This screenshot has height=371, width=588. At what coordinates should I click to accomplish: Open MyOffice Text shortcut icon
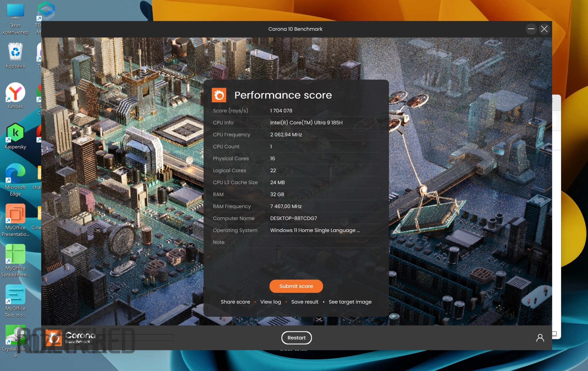(15, 295)
